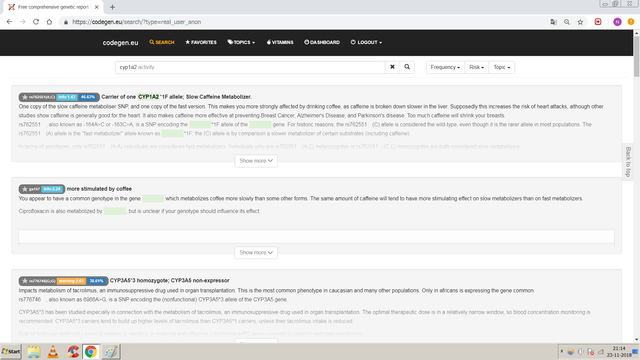Open the Risk filter dropdown

coord(476,67)
